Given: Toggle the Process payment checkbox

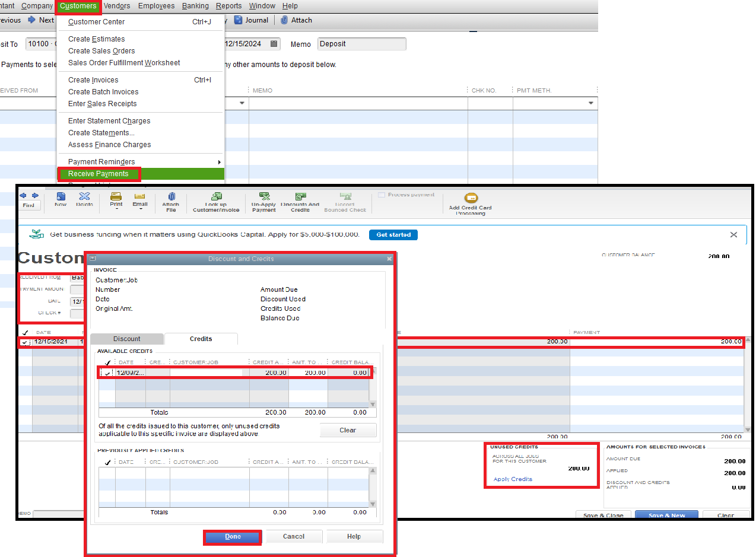Looking at the screenshot, I should (382, 195).
